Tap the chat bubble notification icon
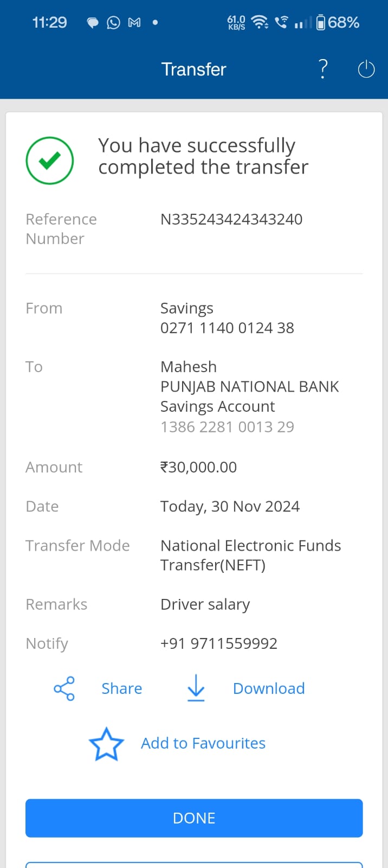 (x=93, y=23)
